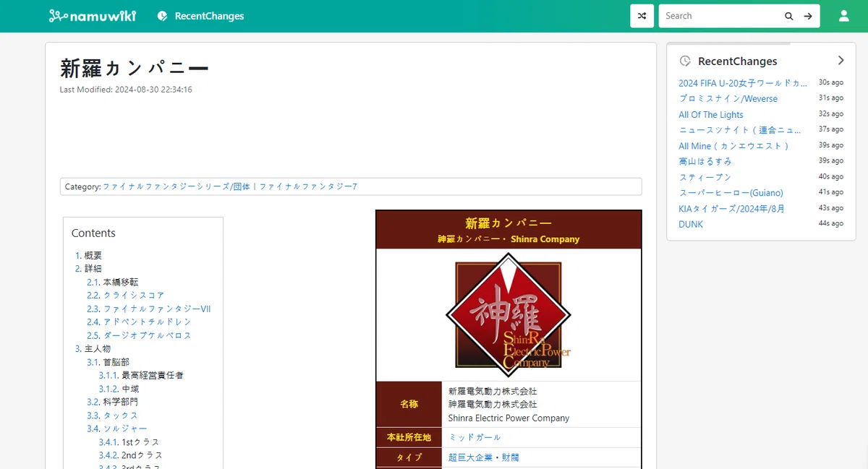Open category ファイナルファンタジー7
Viewport: 868px width, 469px height.
coord(308,186)
